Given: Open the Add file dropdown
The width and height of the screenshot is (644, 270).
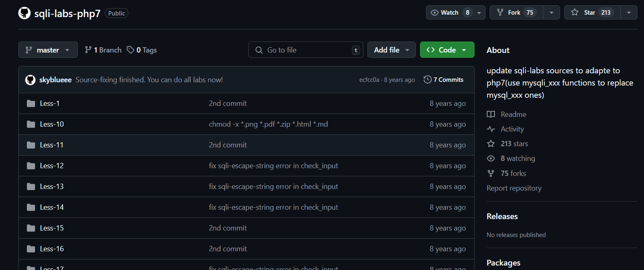Looking at the screenshot, I should pos(391,50).
